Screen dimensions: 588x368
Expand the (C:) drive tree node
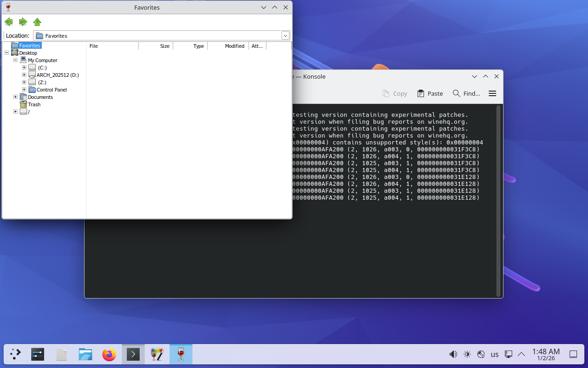[24, 68]
